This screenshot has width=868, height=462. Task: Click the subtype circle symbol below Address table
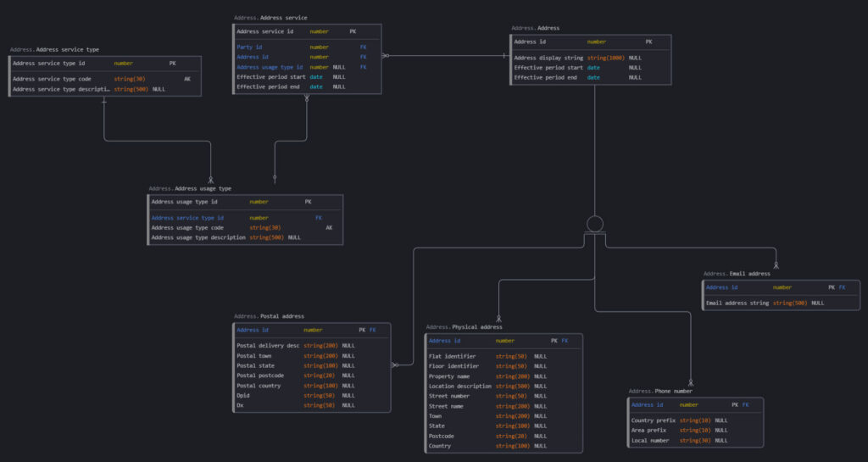[x=595, y=224]
